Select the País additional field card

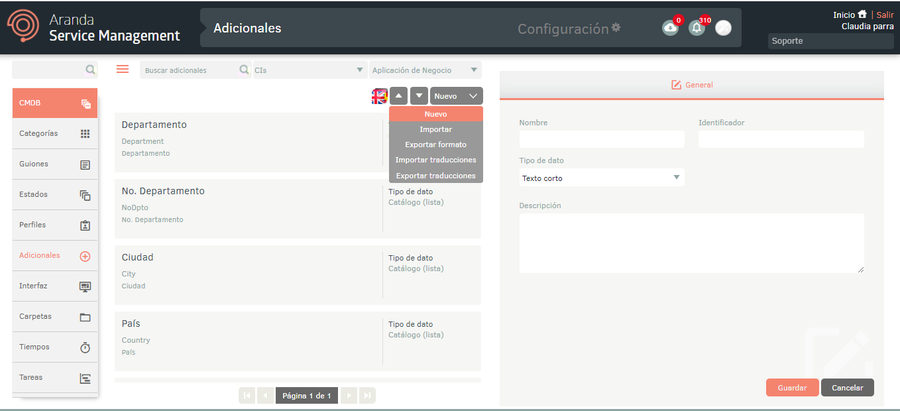point(298,341)
